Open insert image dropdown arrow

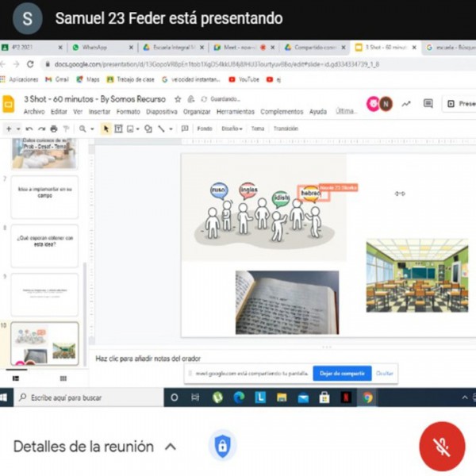(138, 129)
